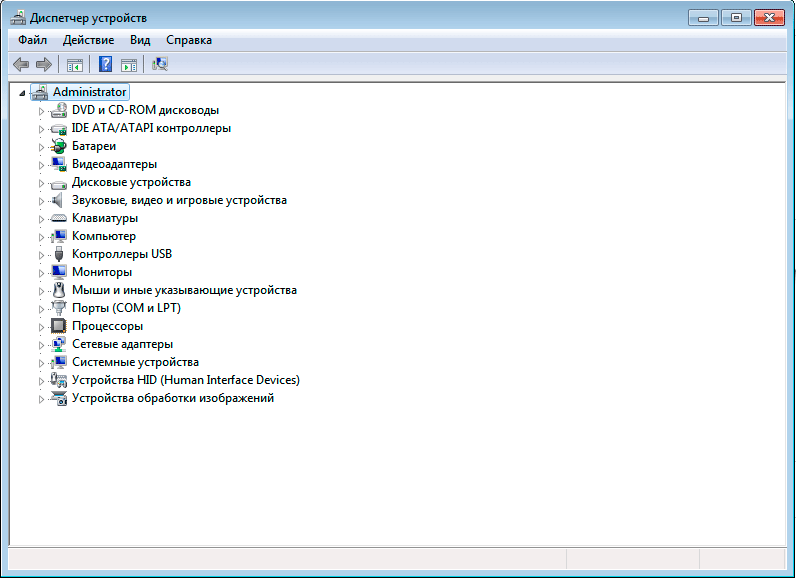Select the 'Контроллеры USB' row text
The image size is (797, 578).
pos(122,254)
